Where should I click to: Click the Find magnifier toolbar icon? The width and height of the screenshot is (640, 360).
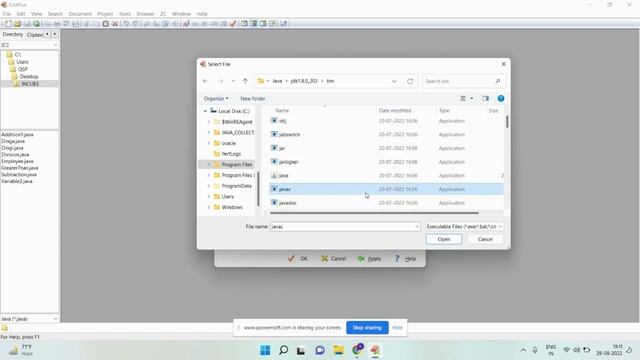147,24
